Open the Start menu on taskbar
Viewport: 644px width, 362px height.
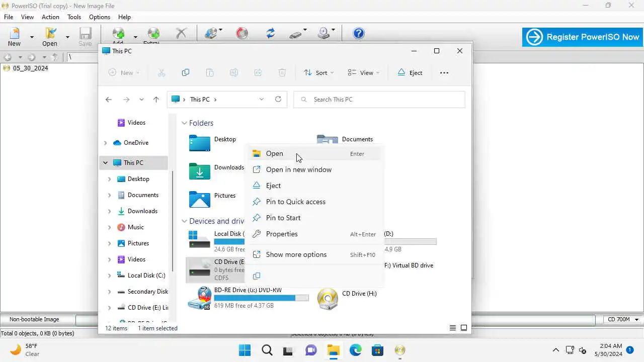tap(245, 350)
